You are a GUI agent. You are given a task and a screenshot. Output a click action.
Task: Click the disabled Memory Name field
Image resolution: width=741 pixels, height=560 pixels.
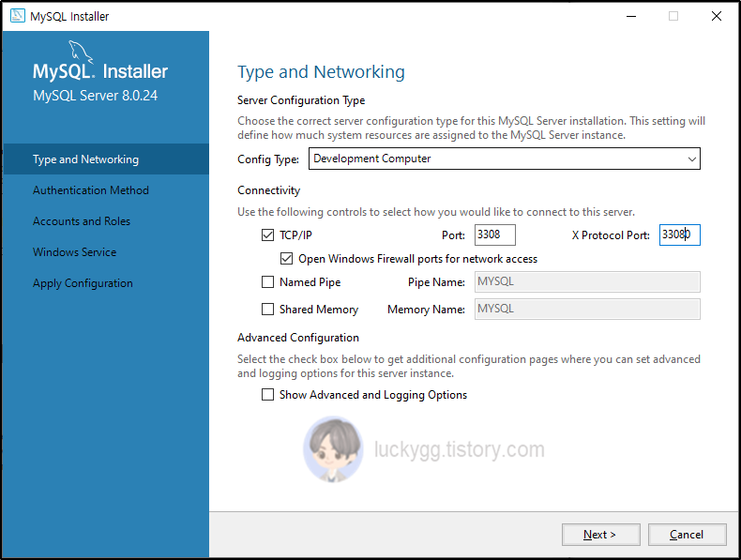[587, 309]
